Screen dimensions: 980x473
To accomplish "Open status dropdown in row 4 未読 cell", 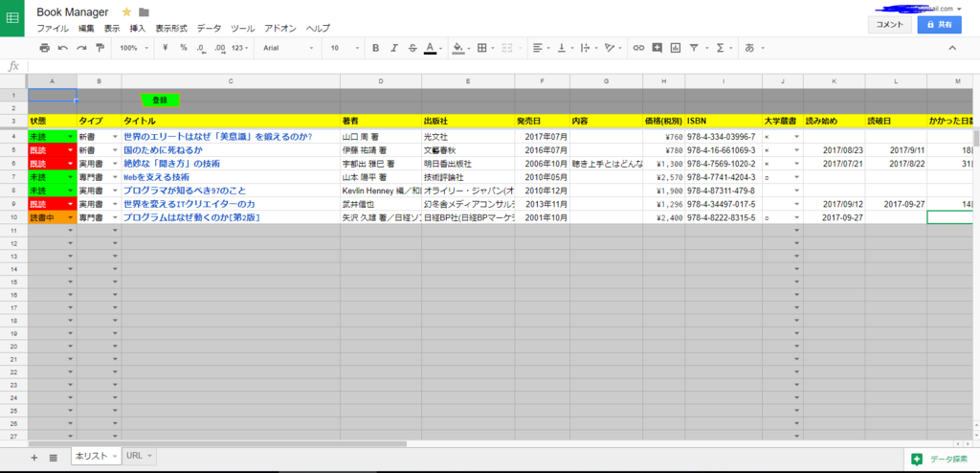I will tap(71, 137).
